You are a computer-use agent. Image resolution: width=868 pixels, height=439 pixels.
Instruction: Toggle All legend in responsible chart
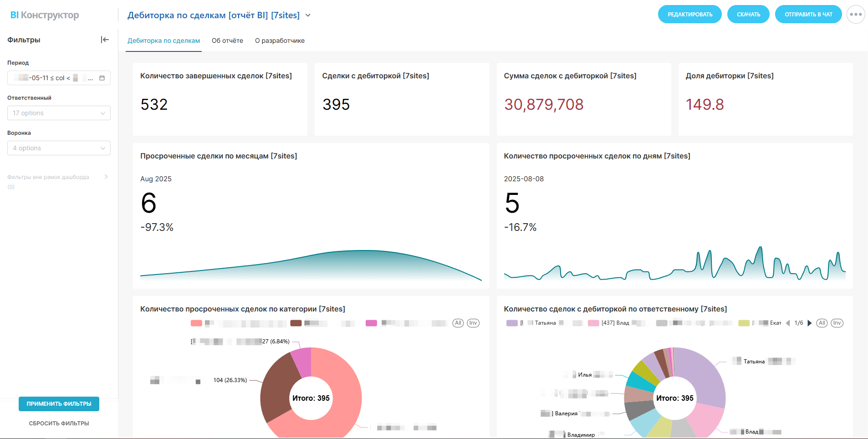pyautogui.click(x=822, y=323)
